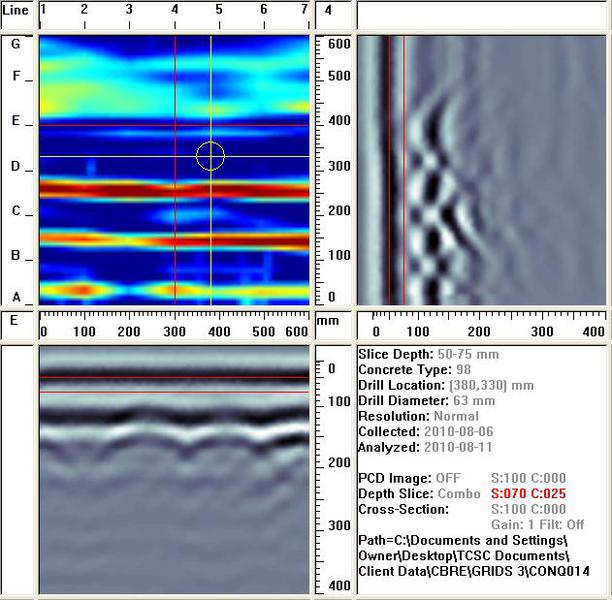Click the Cross-Section label

403,509
